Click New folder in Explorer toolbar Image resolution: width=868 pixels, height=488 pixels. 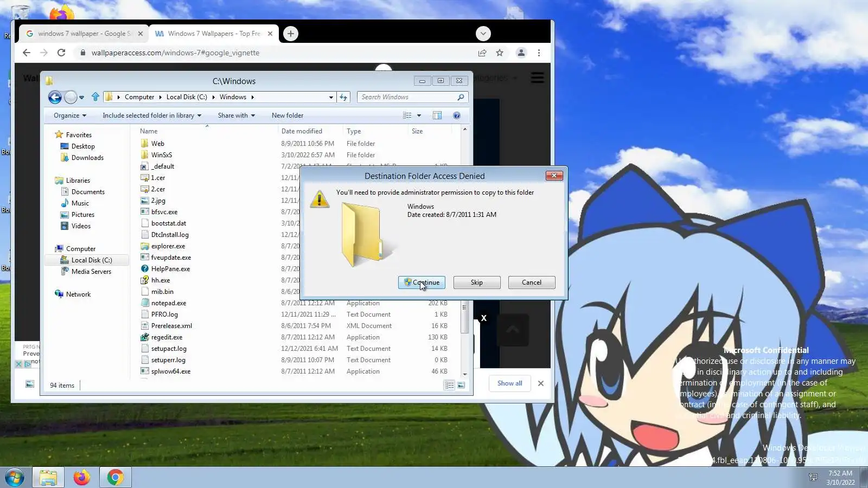[288, 115]
